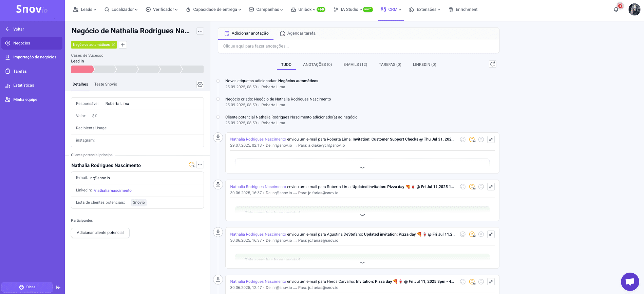Expand Capacidade de entrega dropdown
The height and width of the screenshot is (294, 644).
[214, 10]
